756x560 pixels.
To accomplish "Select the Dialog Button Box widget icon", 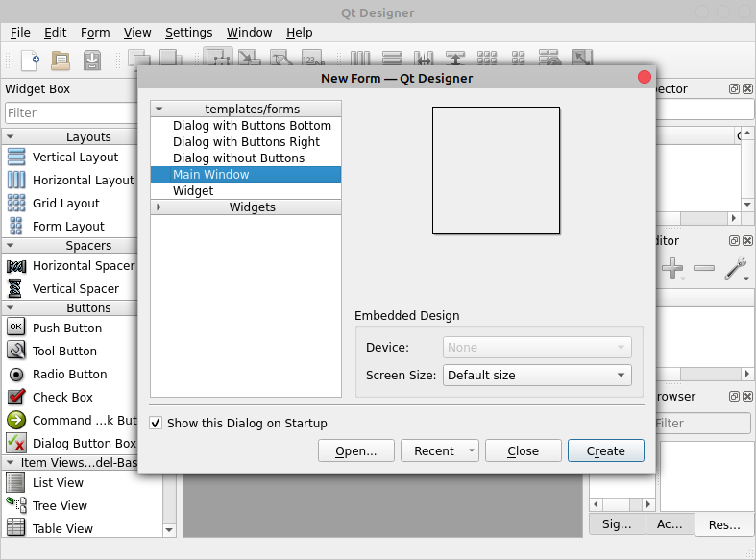I will pos(16,443).
